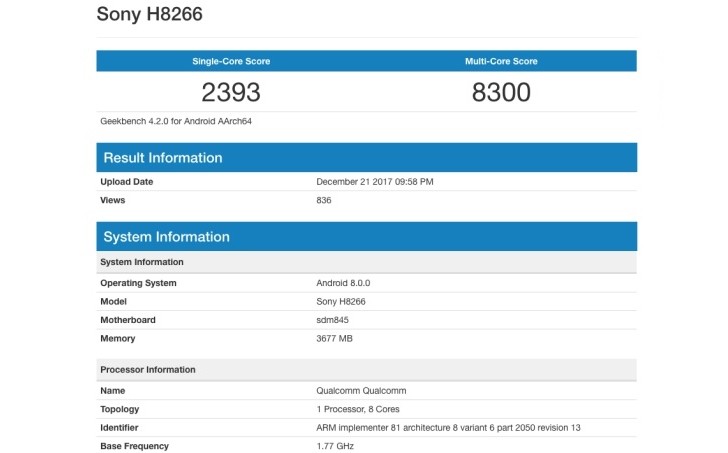Click the single-core score value 2393
The width and height of the screenshot is (728, 453).
pos(231,93)
